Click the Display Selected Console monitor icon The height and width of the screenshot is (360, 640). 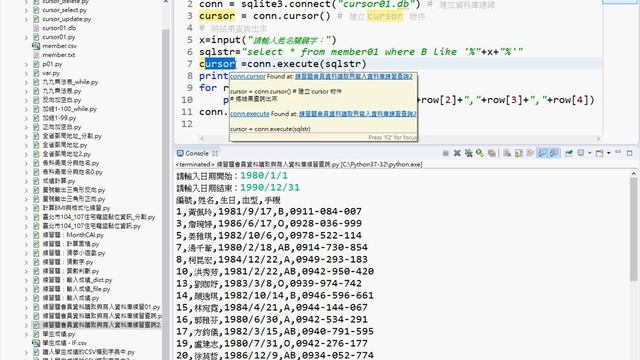coord(580,153)
